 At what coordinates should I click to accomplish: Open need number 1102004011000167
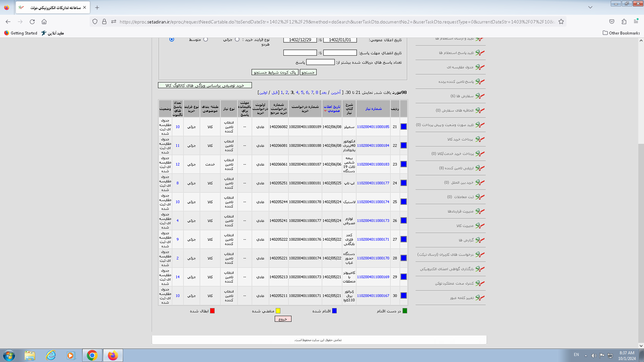373,296
